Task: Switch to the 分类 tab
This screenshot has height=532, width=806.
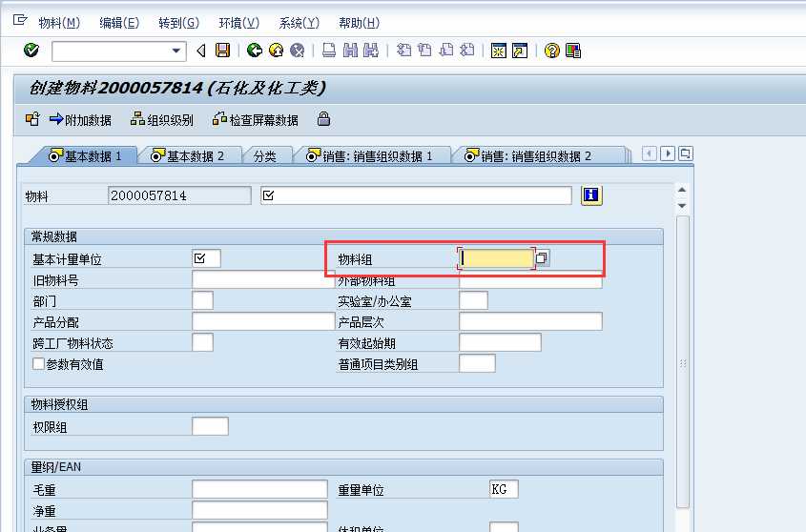Action: 265,156
